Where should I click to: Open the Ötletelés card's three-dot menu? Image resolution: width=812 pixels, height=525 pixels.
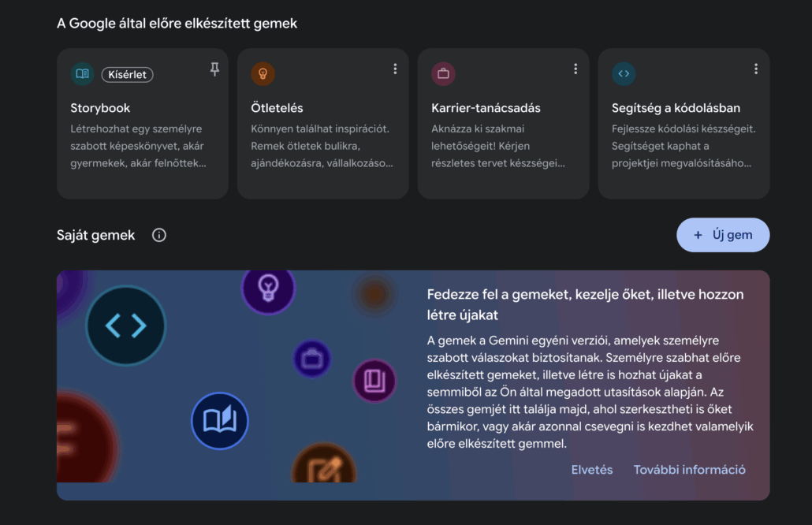coord(395,69)
